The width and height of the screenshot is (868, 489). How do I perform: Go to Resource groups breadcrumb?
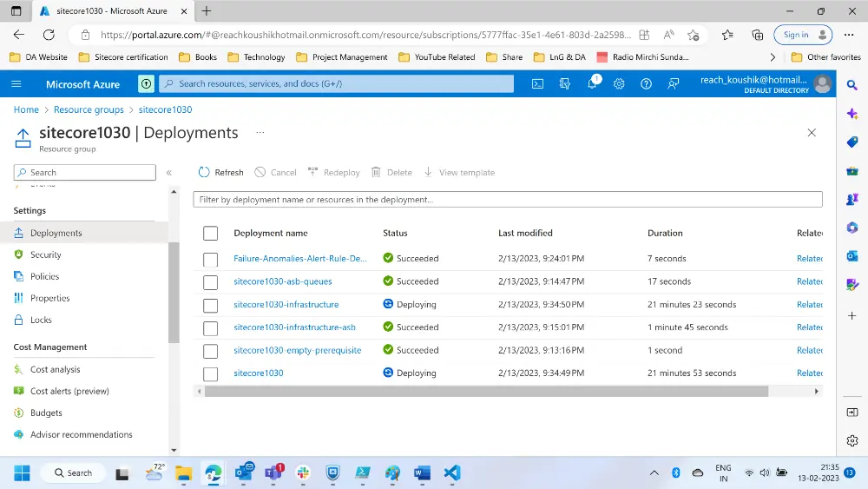pos(89,109)
